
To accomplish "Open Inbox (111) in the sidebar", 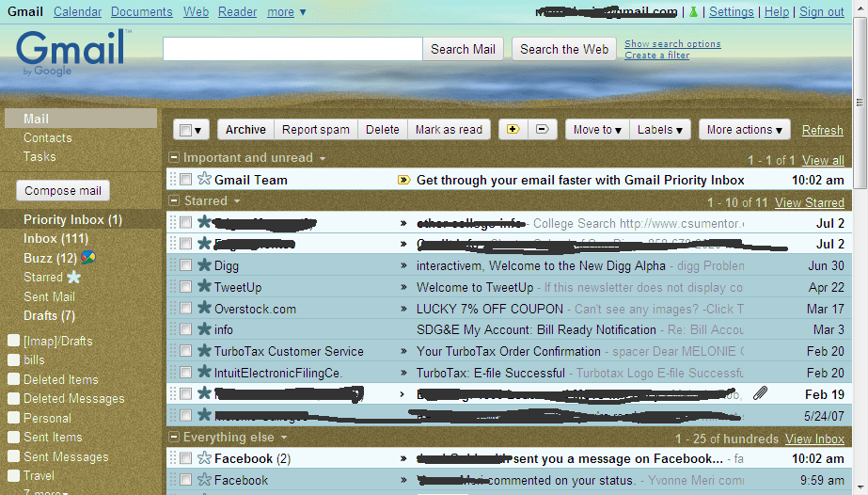I will point(54,239).
